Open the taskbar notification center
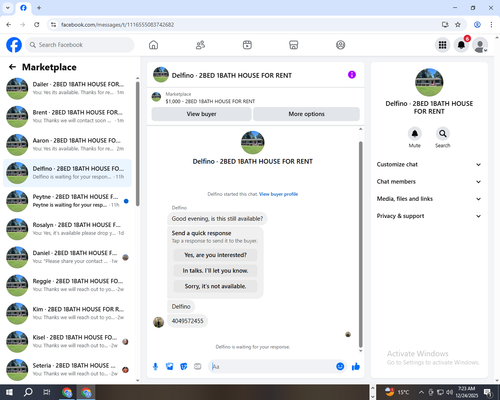This screenshot has width=500, height=400. click(x=489, y=392)
